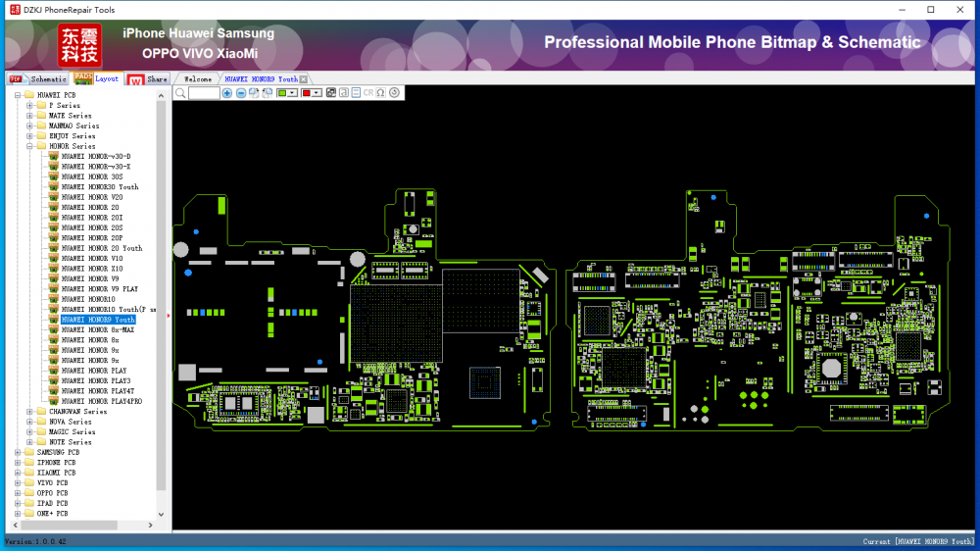Close the HUAWEI HONOR9 Youth document tab
The height and width of the screenshot is (551, 980).
[304, 79]
